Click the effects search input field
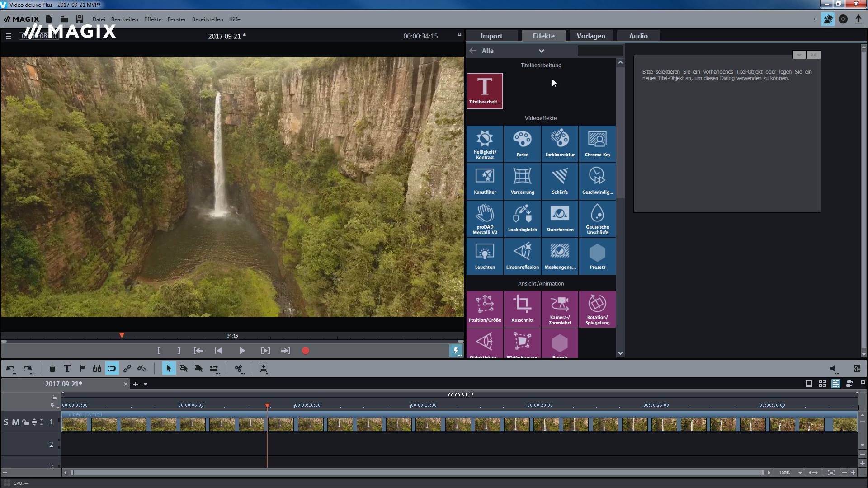868x488 pixels. click(600, 51)
